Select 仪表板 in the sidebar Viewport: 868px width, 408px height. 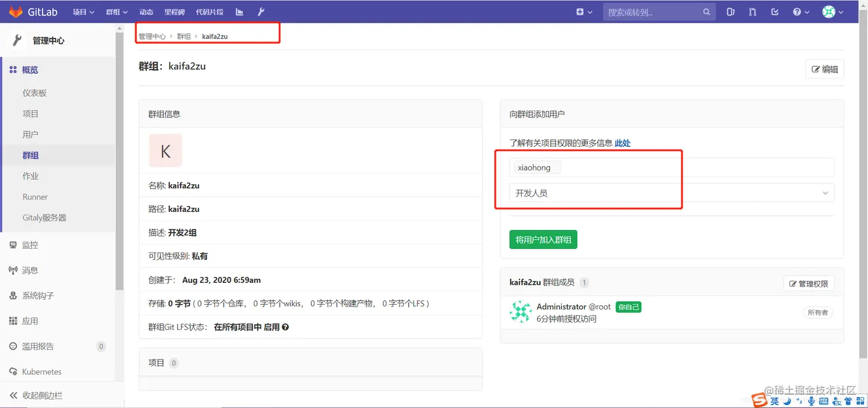[34, 93]
